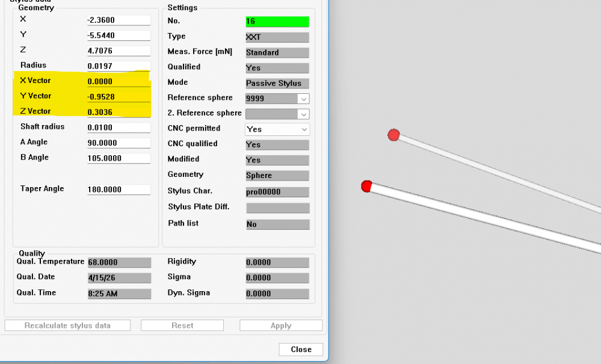Click the green stylus No. field
Screen dimensions: 601x364
click(277, 22)
